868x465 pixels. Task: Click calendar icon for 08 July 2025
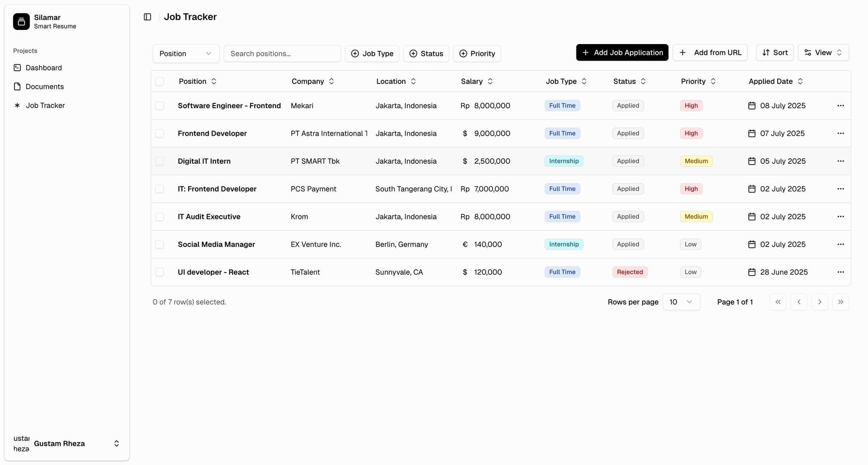(x=752, y=106)
